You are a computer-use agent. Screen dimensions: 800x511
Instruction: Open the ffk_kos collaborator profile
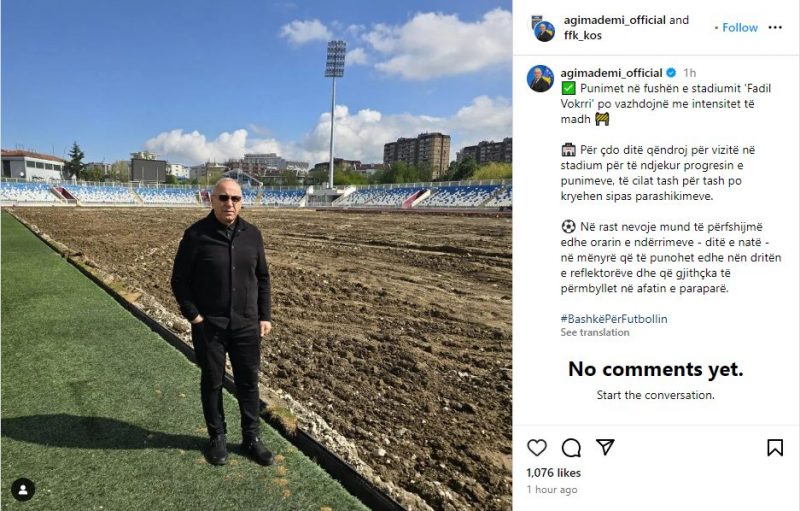click(x=583, y=35)
